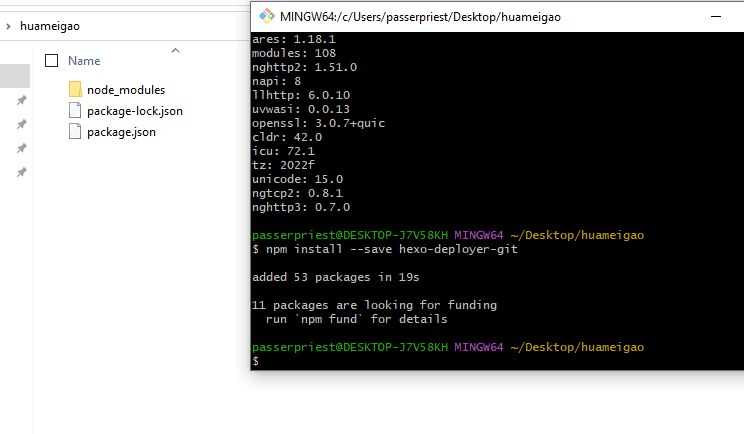This screenshot has width=744, height=434.
Task: Select the package-lock.json file name
Action: pos(134,111)
